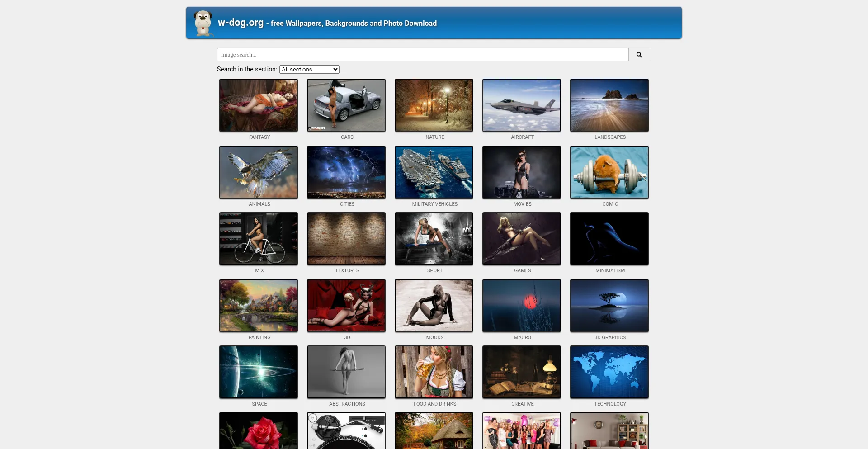Open the Painting cottage thumbnail
The height and width of the screenshot is (449, 868).
tap(258, 305)
